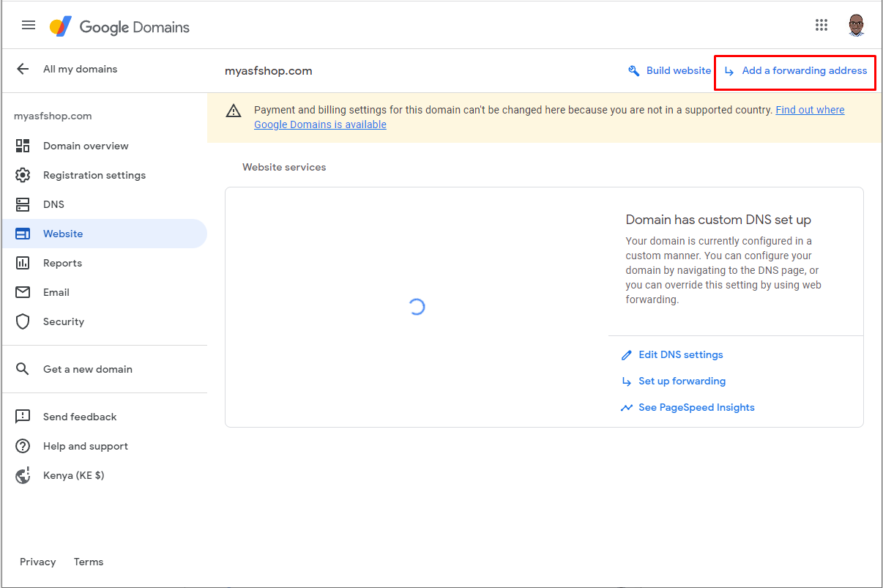Click the Google Domains logo
Viewport: 883px width, 588px height.
[x=119, y=27]
